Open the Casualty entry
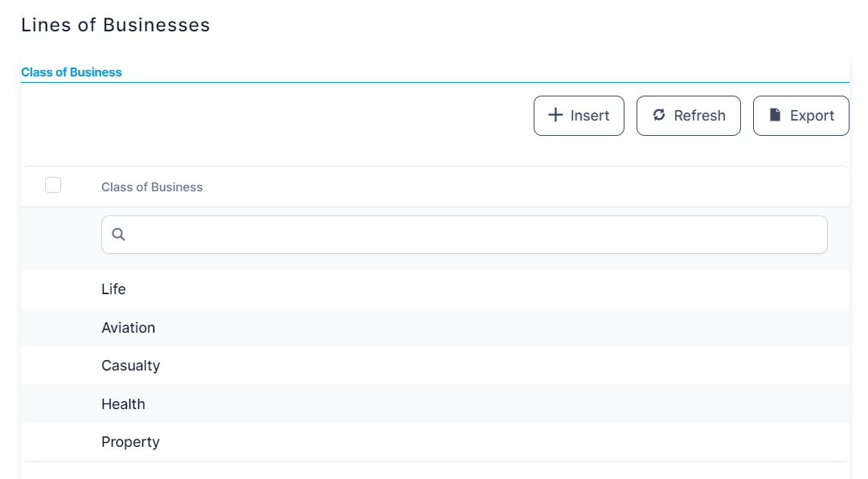868x479 pixels. click(x=131, y=366)
